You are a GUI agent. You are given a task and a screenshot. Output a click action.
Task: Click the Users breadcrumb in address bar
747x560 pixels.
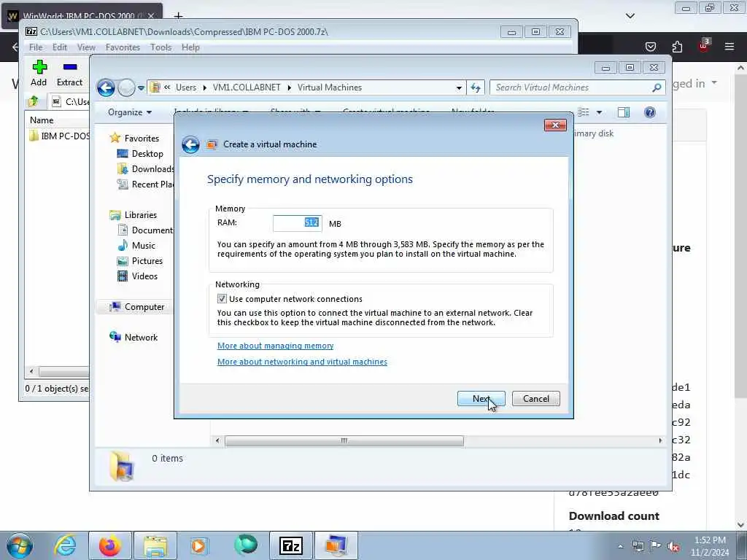pyautogui.click(x=186, y=87)
